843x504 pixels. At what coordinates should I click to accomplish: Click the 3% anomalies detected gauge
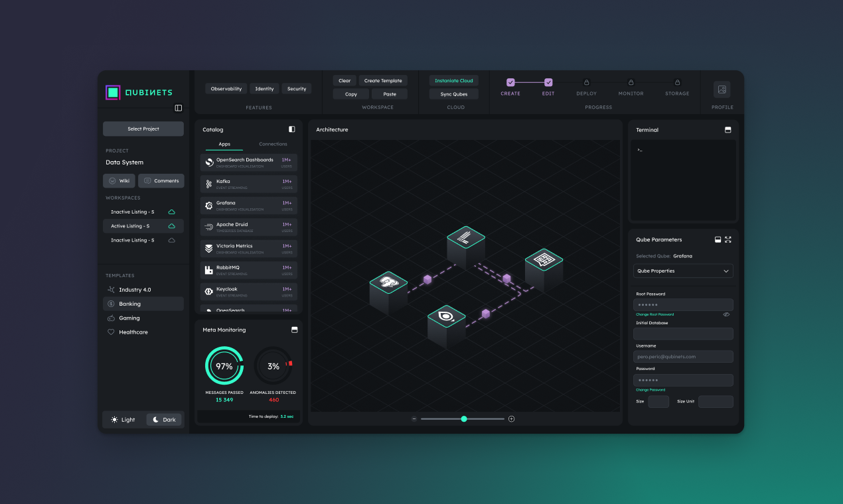(x=273, y=366)
